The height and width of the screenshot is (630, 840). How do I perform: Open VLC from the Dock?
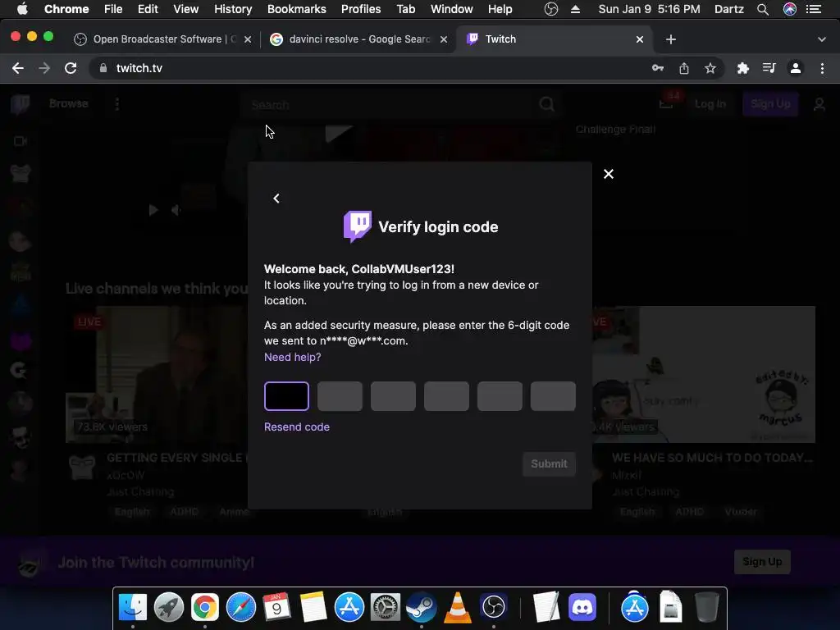click(x=458, y=608)
